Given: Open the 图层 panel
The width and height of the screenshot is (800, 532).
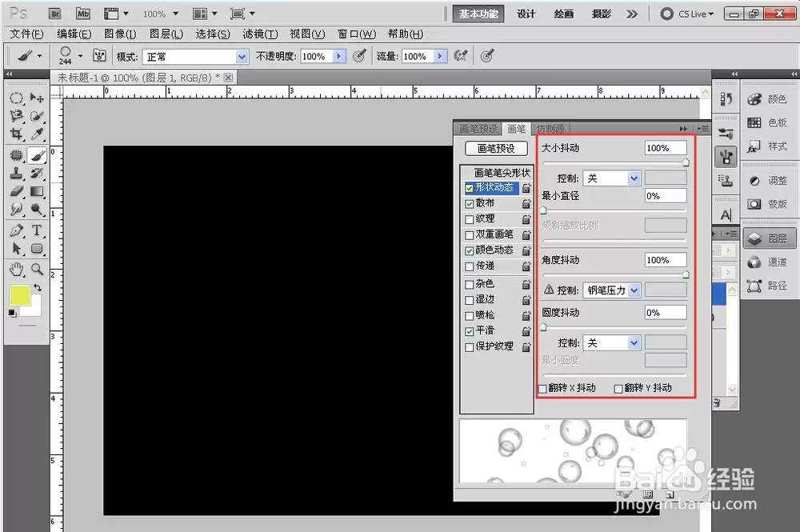Looking at the screenshot, I should point(768,238).
